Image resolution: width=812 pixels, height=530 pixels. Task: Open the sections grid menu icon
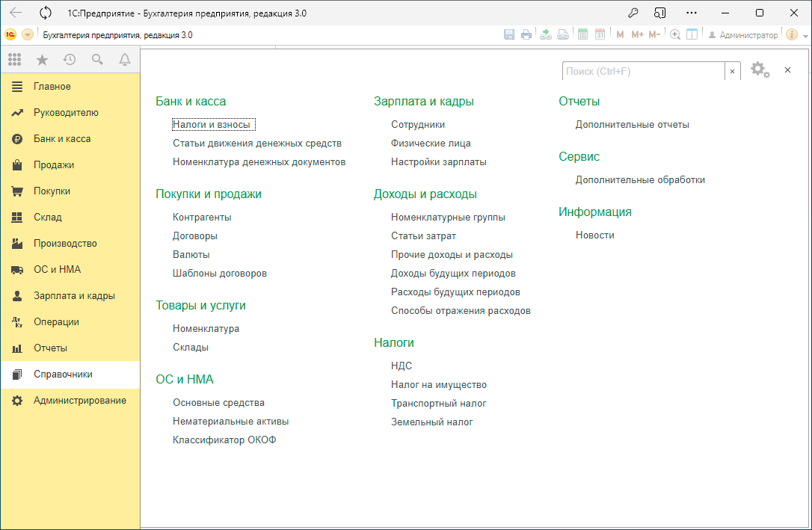pos(14,60)
